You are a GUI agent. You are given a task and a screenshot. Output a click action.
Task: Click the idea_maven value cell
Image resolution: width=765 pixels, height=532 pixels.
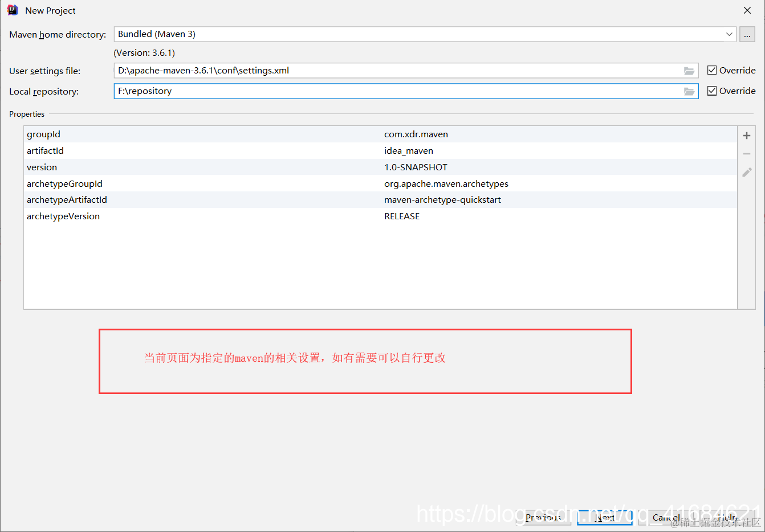pos(409,151)
